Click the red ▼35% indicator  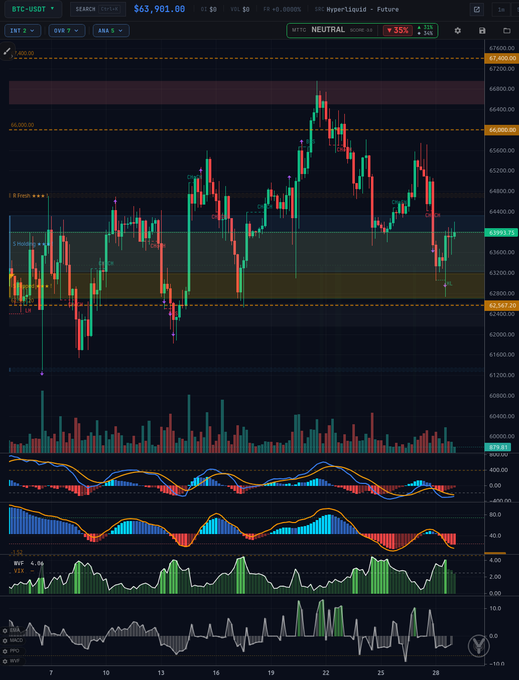[398, 30]
